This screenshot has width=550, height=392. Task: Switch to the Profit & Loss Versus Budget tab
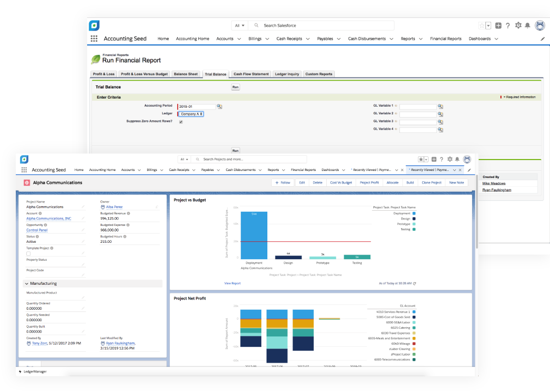[144, 74]
